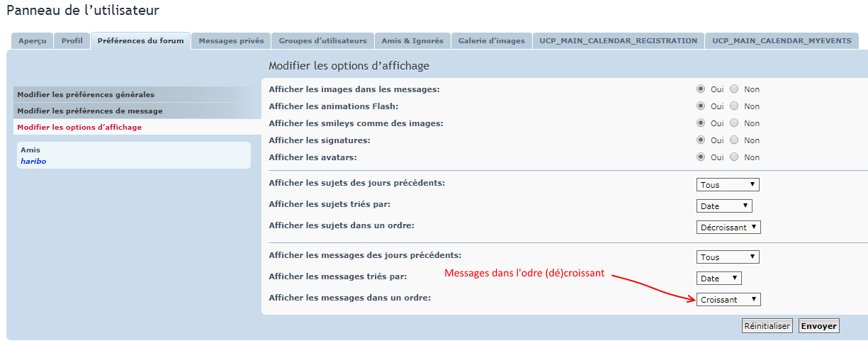
Task: Click the Réinitialiser button
Action: click(x=767, y=326)
